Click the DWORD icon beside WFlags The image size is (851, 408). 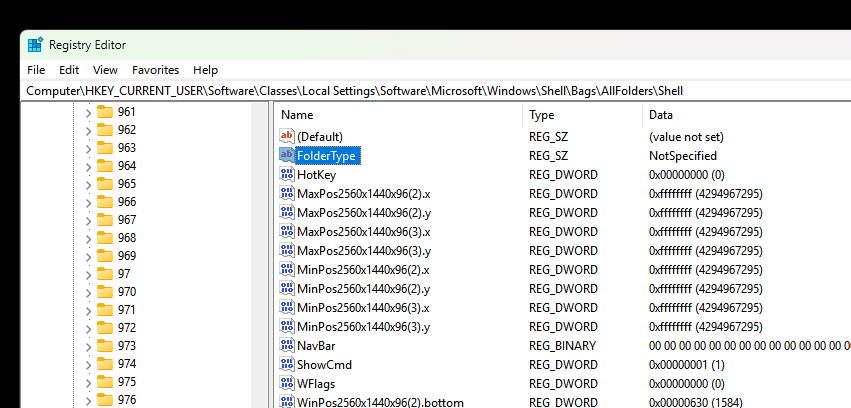pos(287,383)
